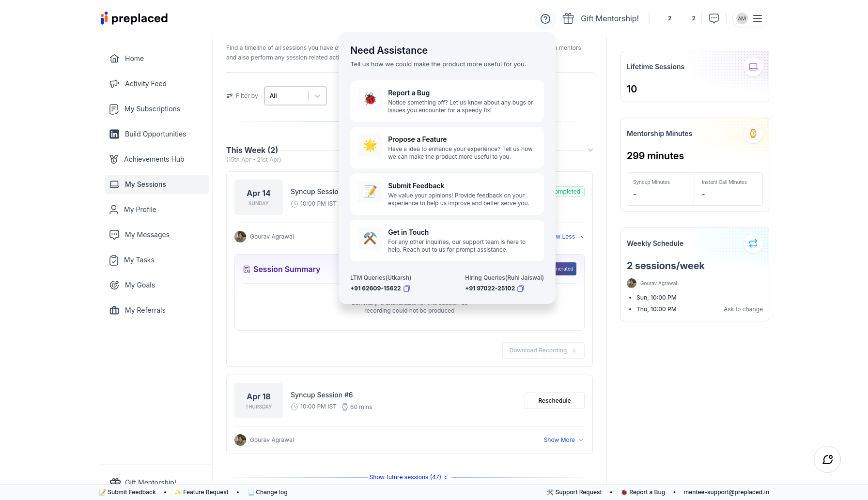Viewport: 868px width, 500px height.
Task: Select the Submit Feedback card
Action: [x=447, y=194]
